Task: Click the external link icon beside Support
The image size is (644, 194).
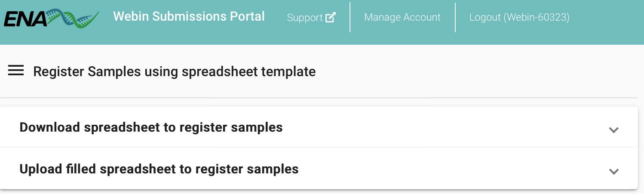Action: (x=330, y=17)
